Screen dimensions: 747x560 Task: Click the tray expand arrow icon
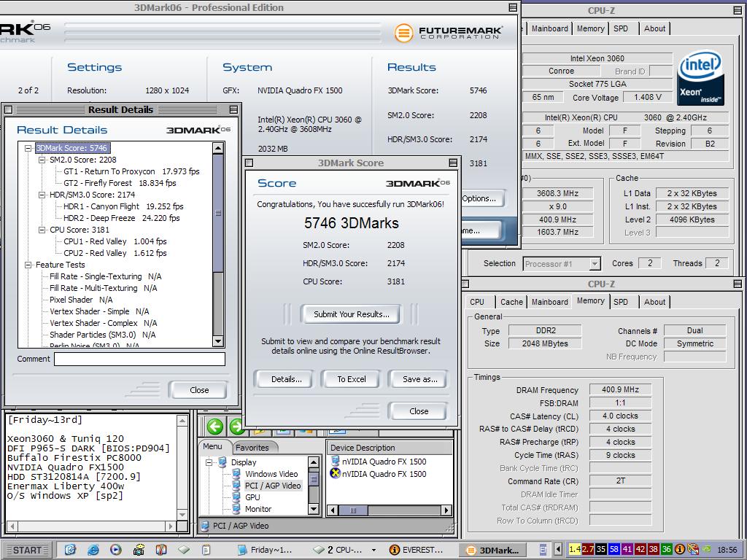click(558, 550)
